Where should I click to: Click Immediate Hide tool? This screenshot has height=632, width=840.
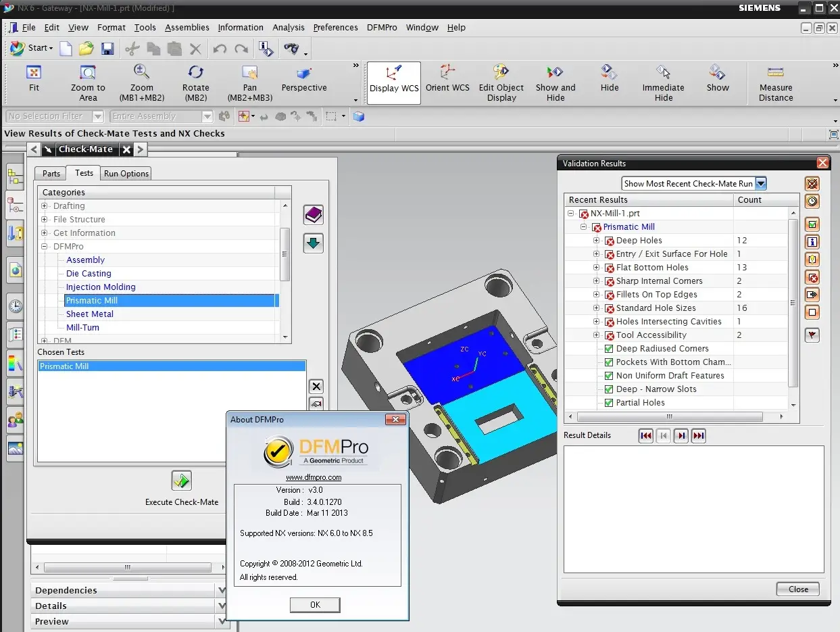[664, 83]
